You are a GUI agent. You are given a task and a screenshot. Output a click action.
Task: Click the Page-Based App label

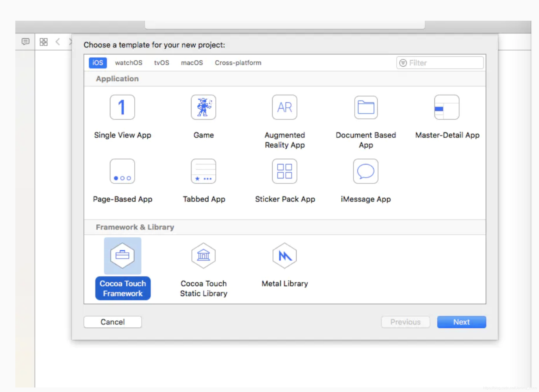pos(123,199)
